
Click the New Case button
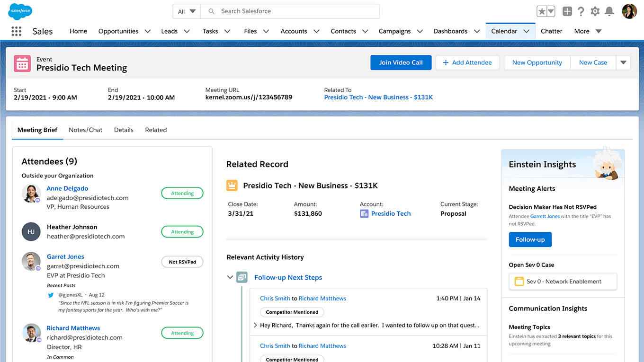(593, 62)
